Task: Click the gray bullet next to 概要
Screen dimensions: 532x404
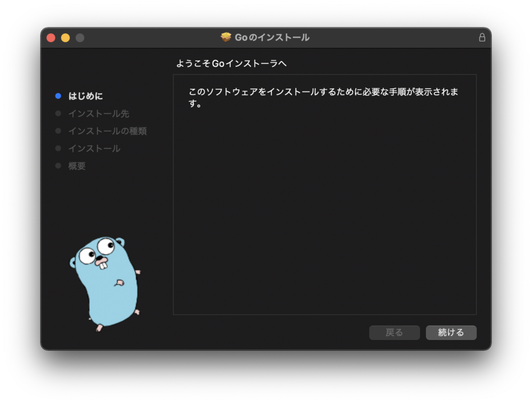Action: click(58, 166)
